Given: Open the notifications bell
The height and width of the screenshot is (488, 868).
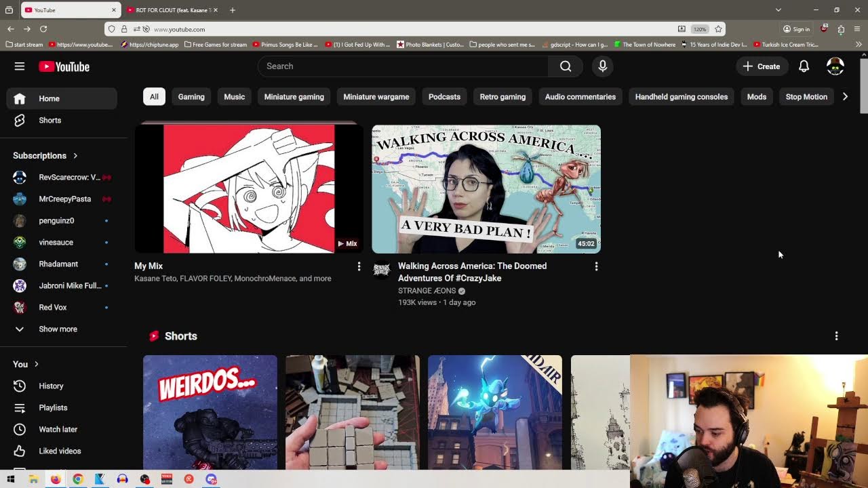Looking at the screenshot, I should (804, 66).
